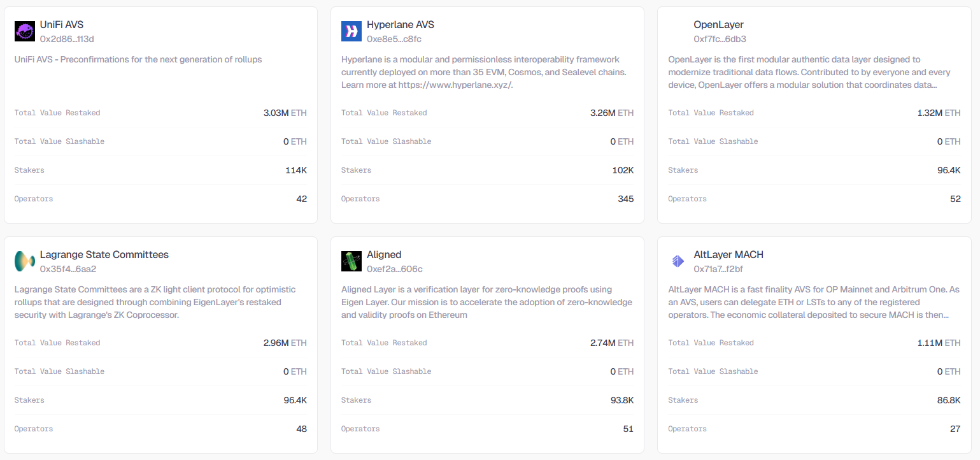
Task: Click Lagrange's 96.4K stakers value
Action: click(x=295, y=400)
